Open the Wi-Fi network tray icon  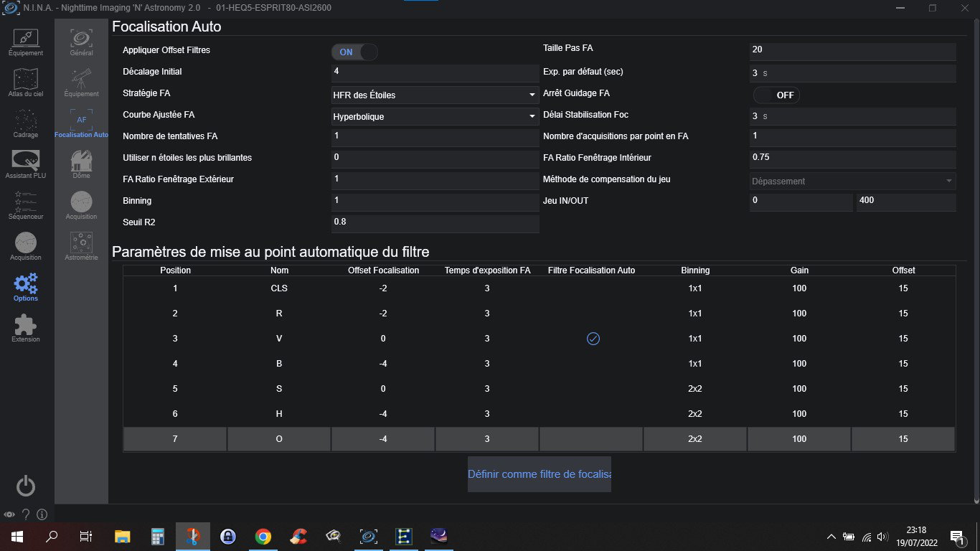point(867,537)
